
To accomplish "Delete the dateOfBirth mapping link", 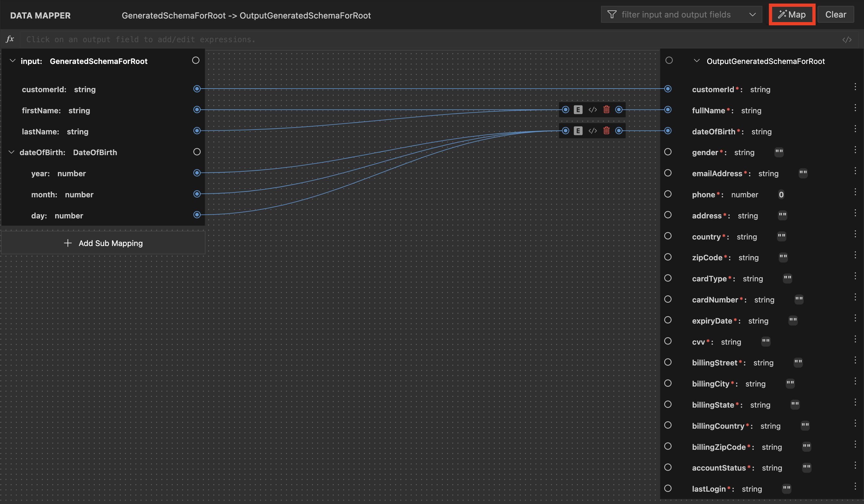I will [x=606, y=131].
